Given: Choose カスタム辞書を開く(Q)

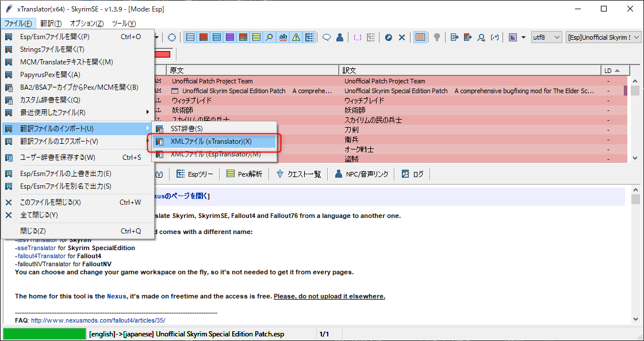Looking at the screenshot, I should point(78,100).
